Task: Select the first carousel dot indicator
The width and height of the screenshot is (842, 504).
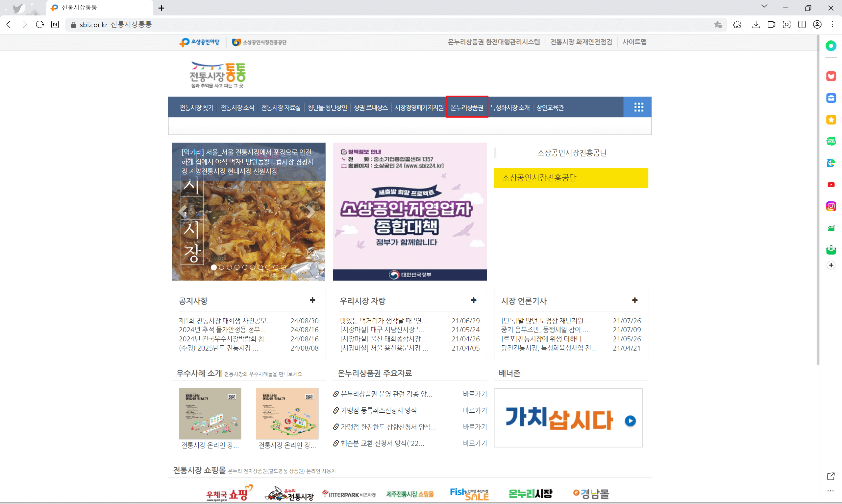Action: pos(213,267)
